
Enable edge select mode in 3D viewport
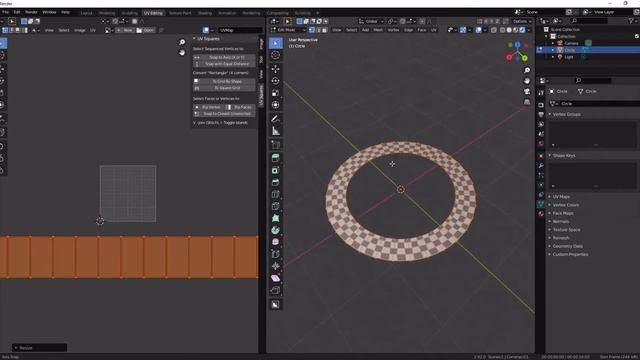[x=318, y=30]
